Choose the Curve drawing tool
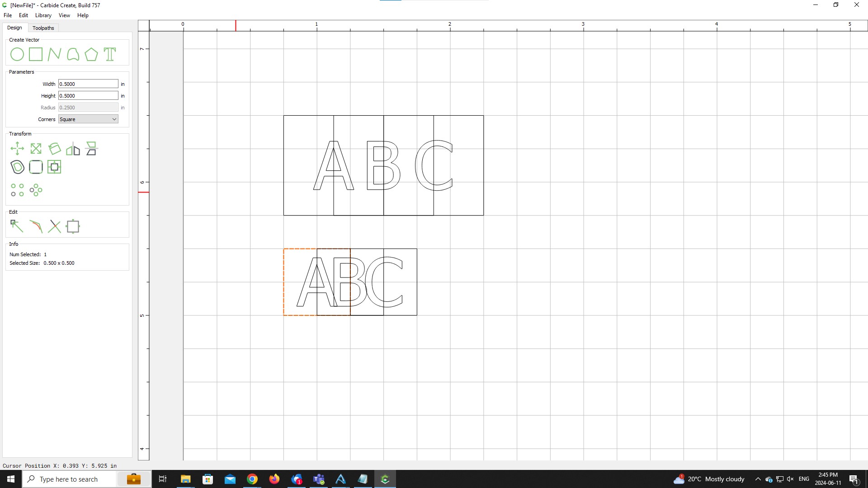Screen dimensions: 868x488 (x=73, y=55)
